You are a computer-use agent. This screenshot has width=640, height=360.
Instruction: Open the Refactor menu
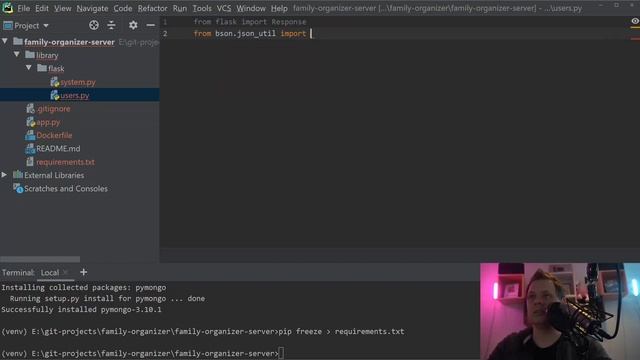tap(152, 8)
